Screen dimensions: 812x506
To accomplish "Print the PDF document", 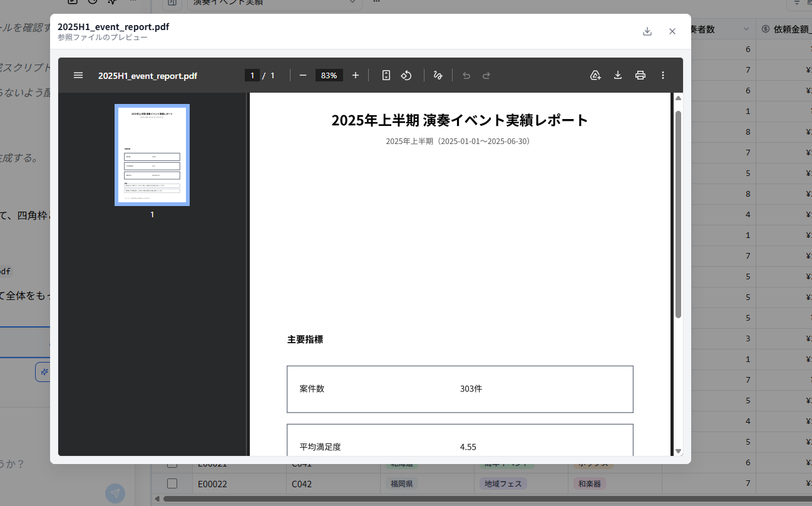I will 640,75.
